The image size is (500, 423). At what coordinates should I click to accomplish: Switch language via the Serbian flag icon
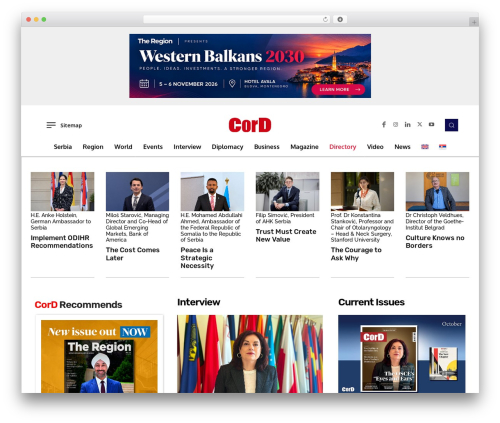tap(442, 147)
